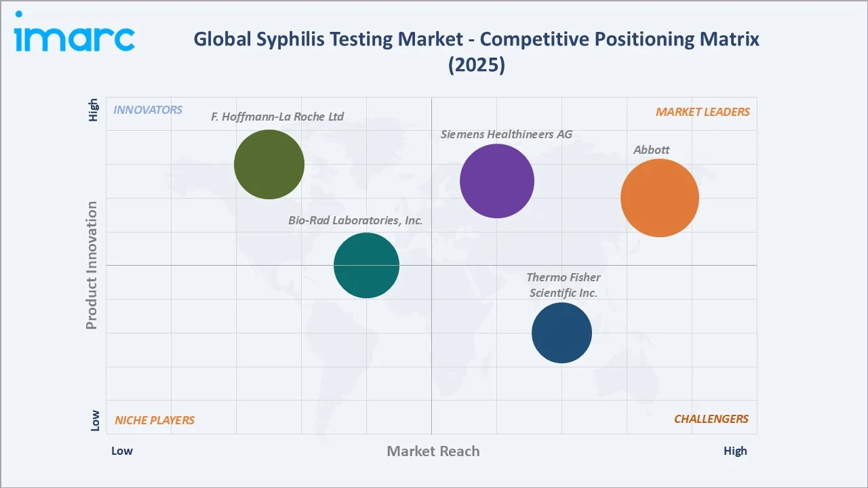
Task: Click the purple Siemens Healthineers bubble
Action: pos(497,181)
